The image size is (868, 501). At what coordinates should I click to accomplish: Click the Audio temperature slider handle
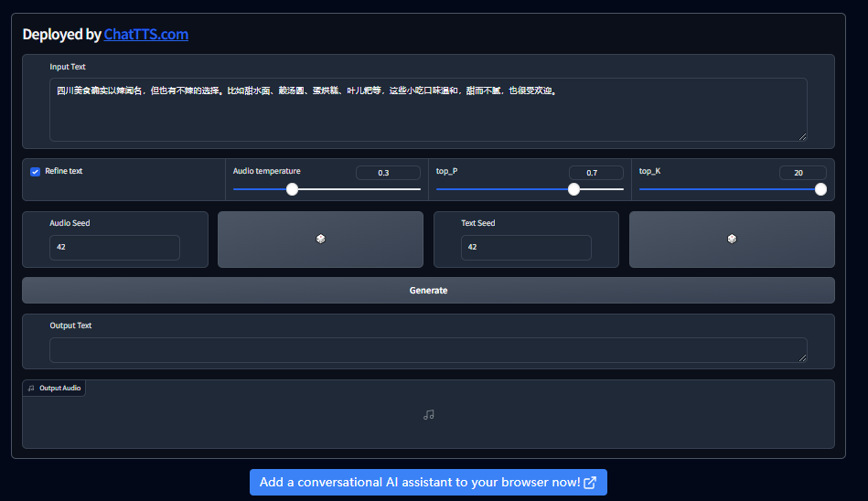[x=292, y=189]
